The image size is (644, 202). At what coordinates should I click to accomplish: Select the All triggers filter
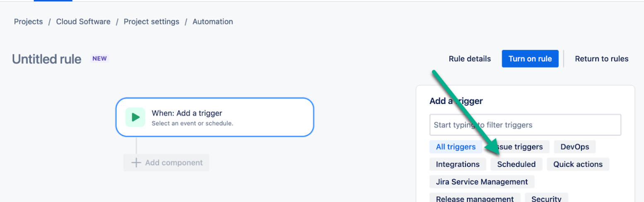455,147
